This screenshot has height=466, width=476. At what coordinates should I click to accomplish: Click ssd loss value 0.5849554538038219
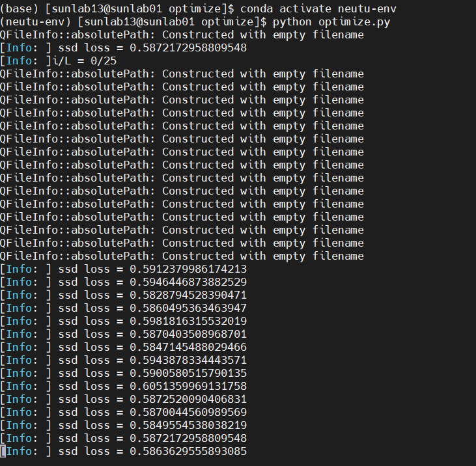188,426
